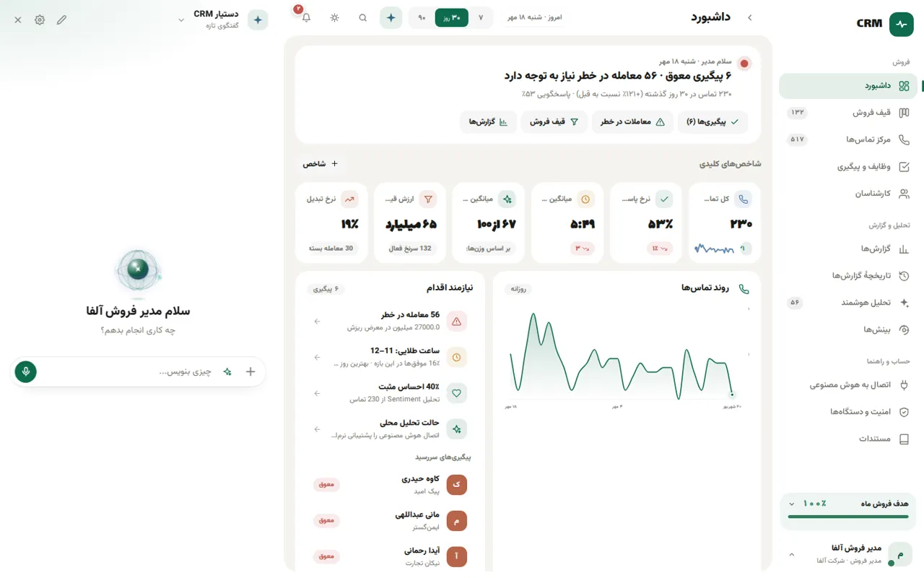Open arrow for 56 معامله در خطر row
This screenshot has height=578, width=924.
pos(317,322)
